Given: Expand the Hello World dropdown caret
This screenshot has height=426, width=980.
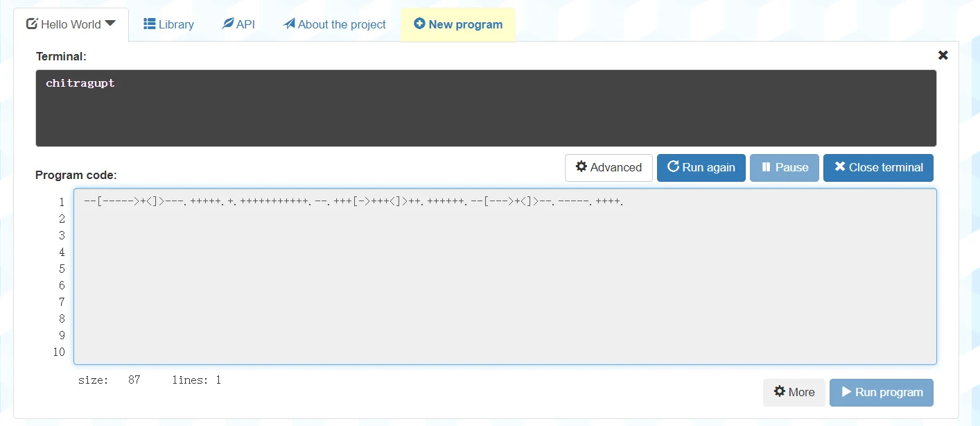Looking at the screenshot, I should click(110, 24).
